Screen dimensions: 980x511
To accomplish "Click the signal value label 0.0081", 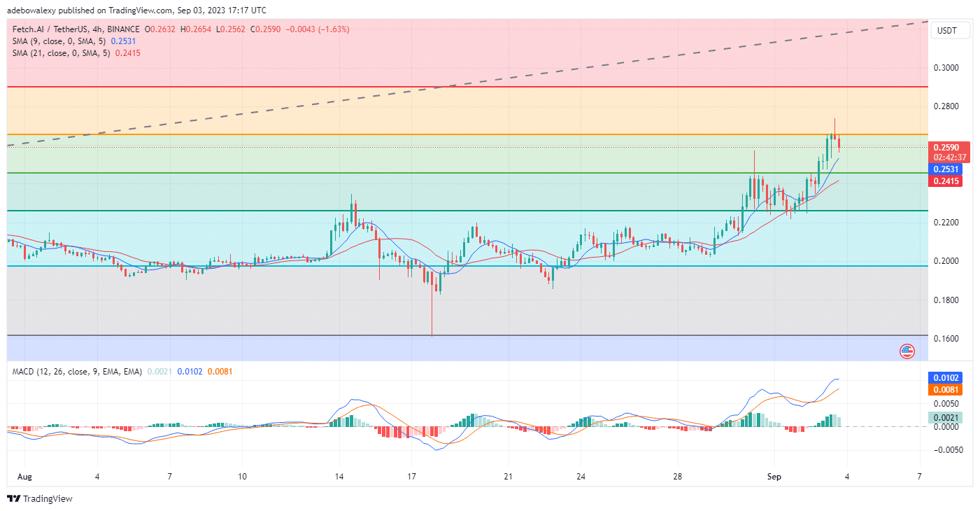I will click(946, 389).
